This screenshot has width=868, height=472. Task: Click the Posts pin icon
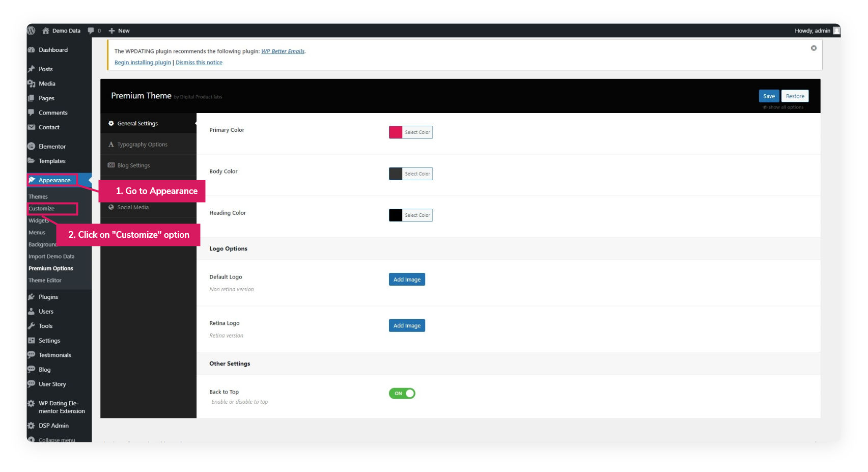[x=32, y=69]
